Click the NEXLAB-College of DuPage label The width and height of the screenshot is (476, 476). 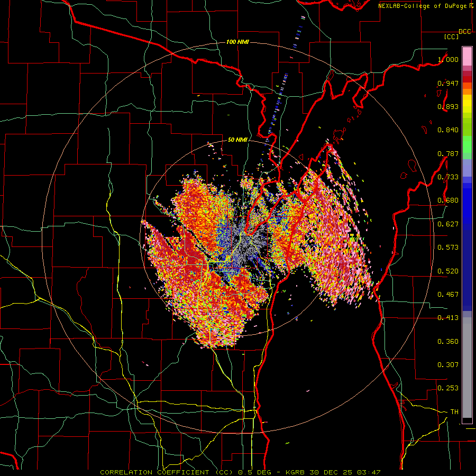(x=422, y=6)
